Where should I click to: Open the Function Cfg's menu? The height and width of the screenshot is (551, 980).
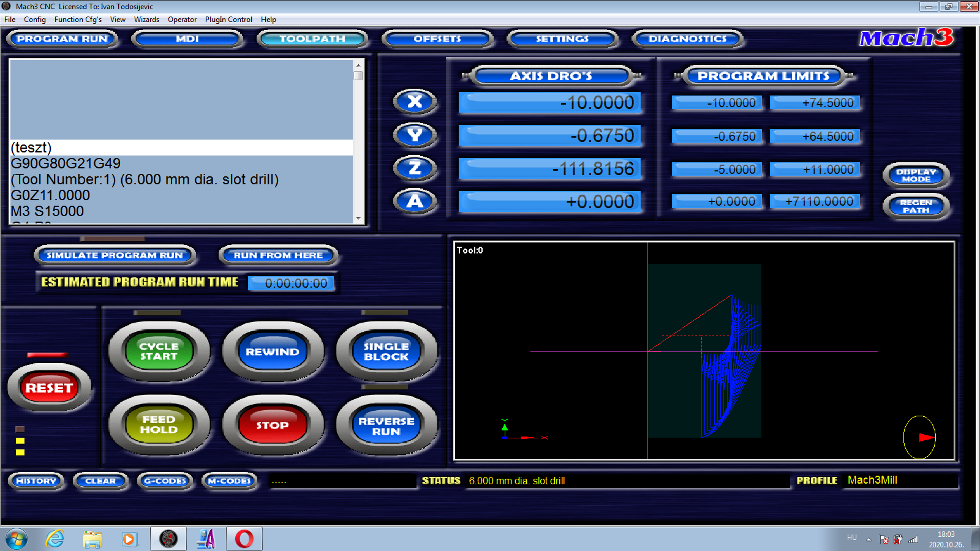click(x=78, y=20)
